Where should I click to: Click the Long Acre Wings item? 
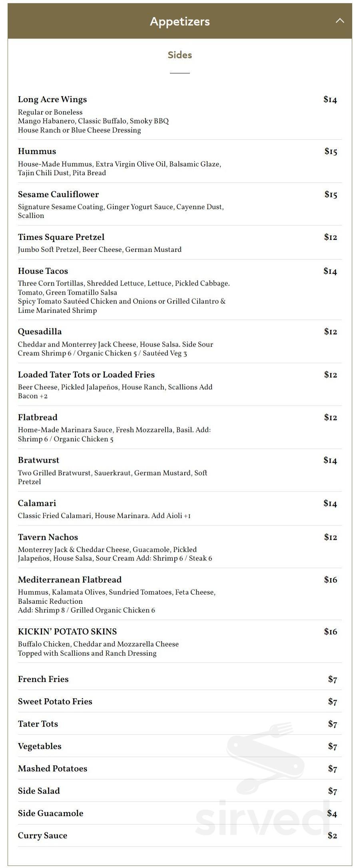pos(52,99)
